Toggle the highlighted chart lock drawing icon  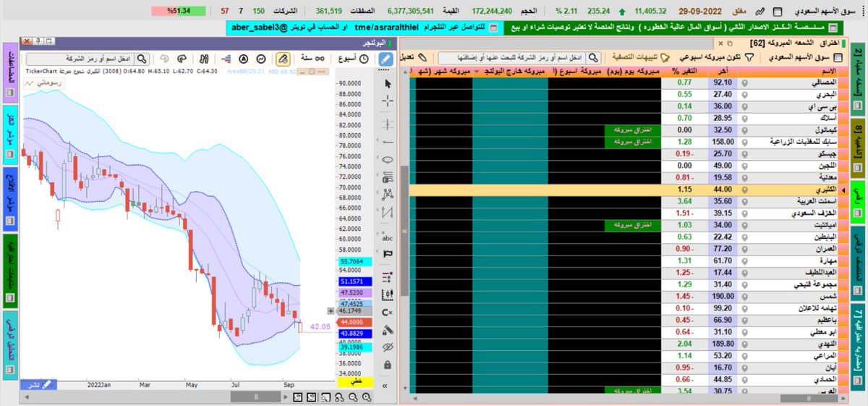(284, 59)
